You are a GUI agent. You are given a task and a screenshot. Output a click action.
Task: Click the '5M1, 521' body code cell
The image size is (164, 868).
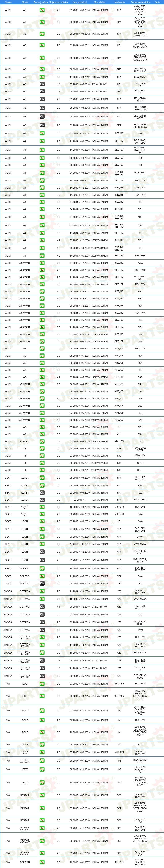(119, 752)
